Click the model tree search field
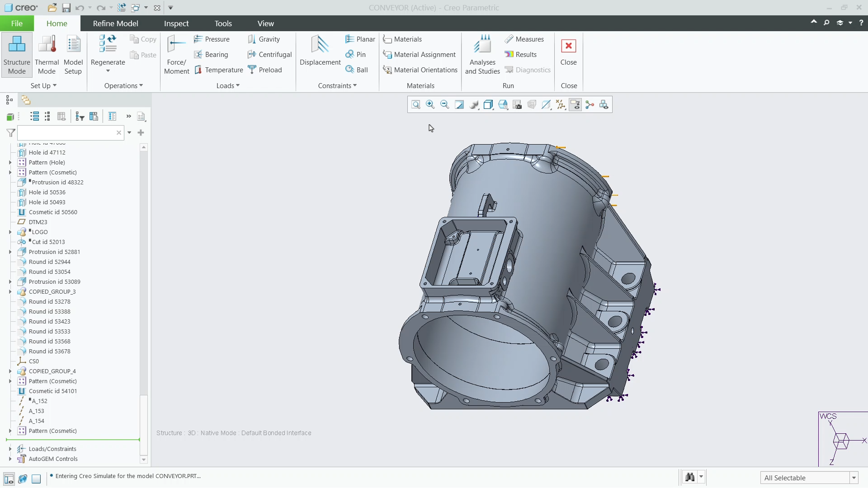The image size is (868, 488). pyautogui.click(x=66, y=133)
